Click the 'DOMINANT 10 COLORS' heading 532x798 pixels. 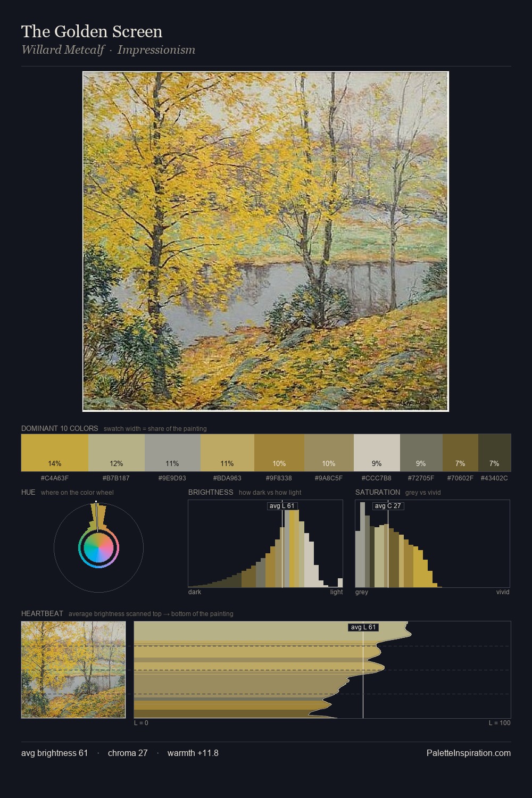point(60,428)
